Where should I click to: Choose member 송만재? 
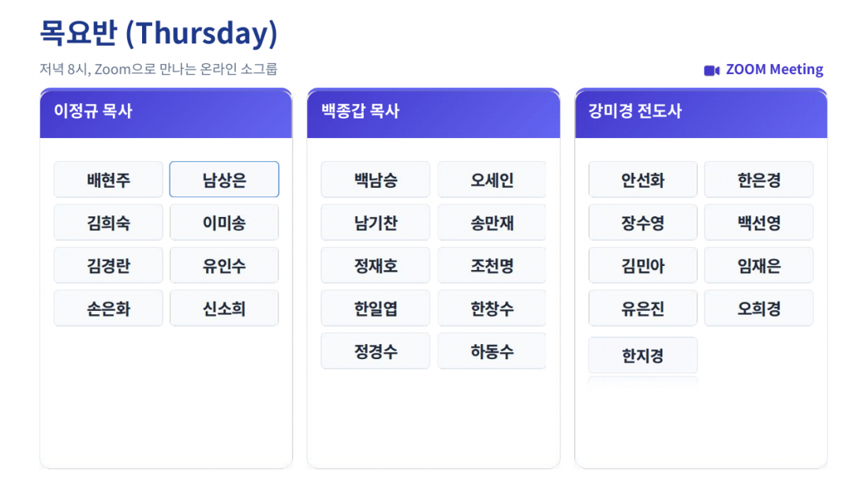[492, 223]
